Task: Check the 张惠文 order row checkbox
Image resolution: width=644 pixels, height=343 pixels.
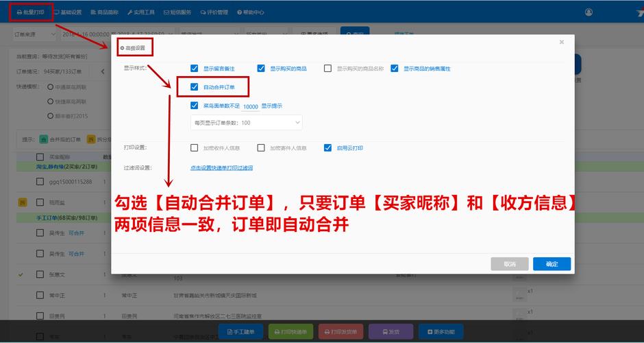Action: (x=40, y=274)
